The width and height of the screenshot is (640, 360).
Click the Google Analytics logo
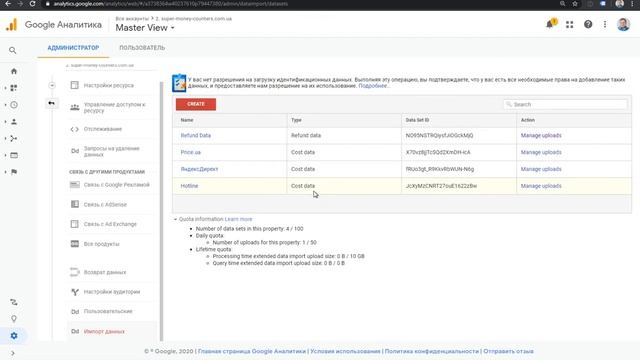click(x=12, y=25)
